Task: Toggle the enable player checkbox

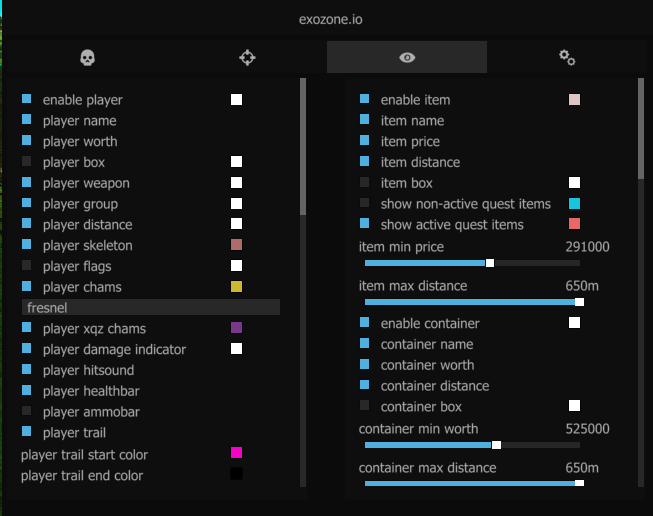Action: 26,100
